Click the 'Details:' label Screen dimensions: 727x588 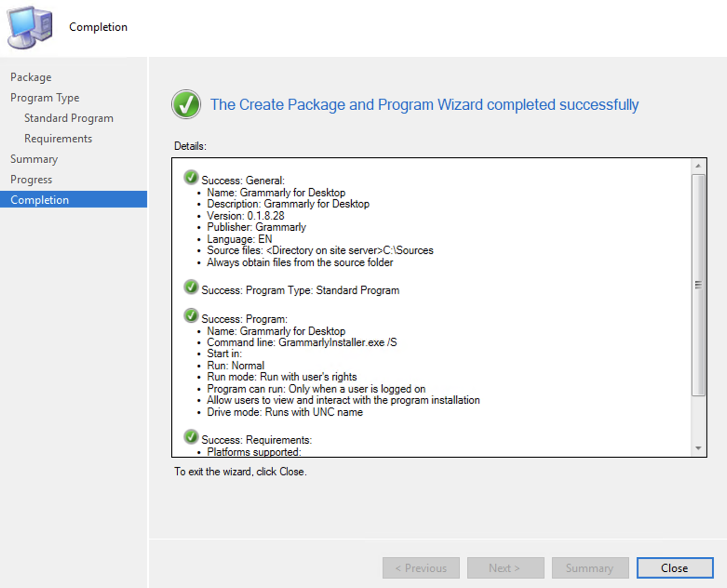[190, 146]
